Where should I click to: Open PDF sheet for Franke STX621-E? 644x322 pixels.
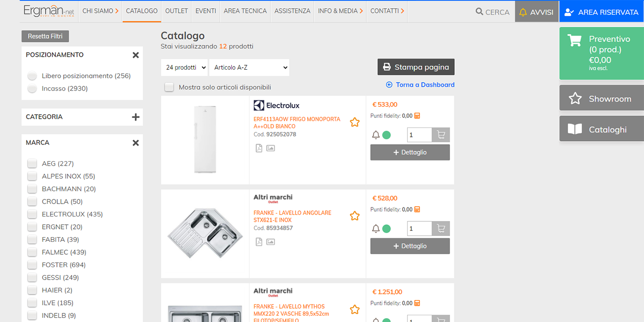click(259, 242)
